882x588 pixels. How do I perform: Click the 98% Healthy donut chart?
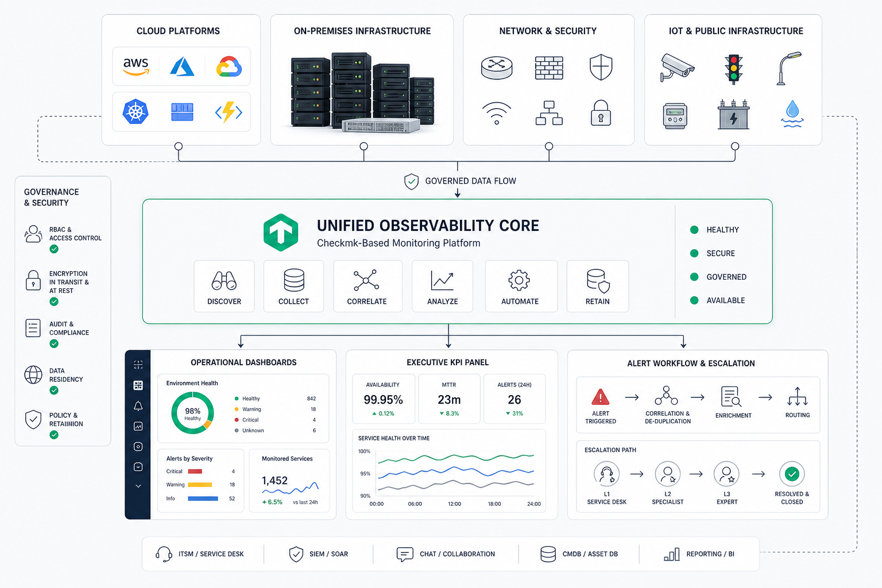coord(192,413)
